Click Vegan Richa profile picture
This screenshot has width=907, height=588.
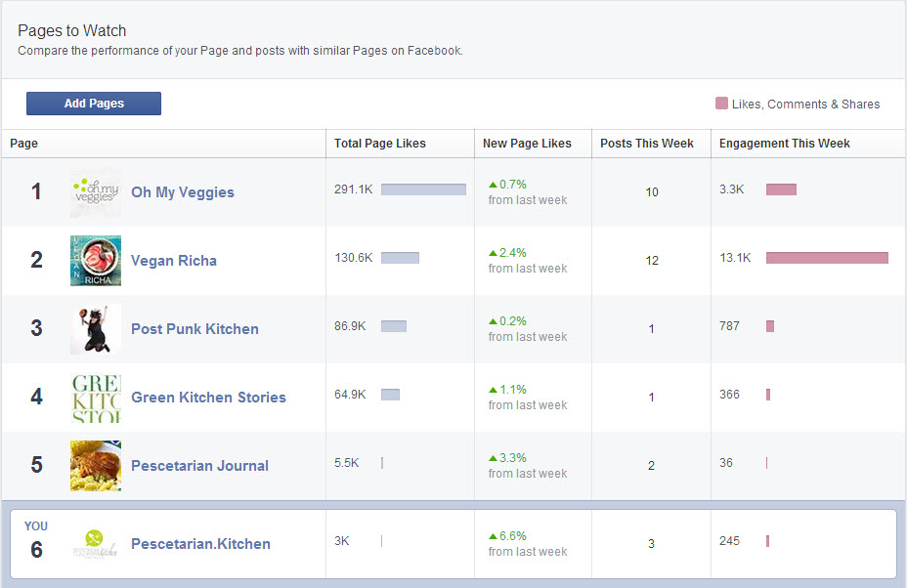pos(96,261)
